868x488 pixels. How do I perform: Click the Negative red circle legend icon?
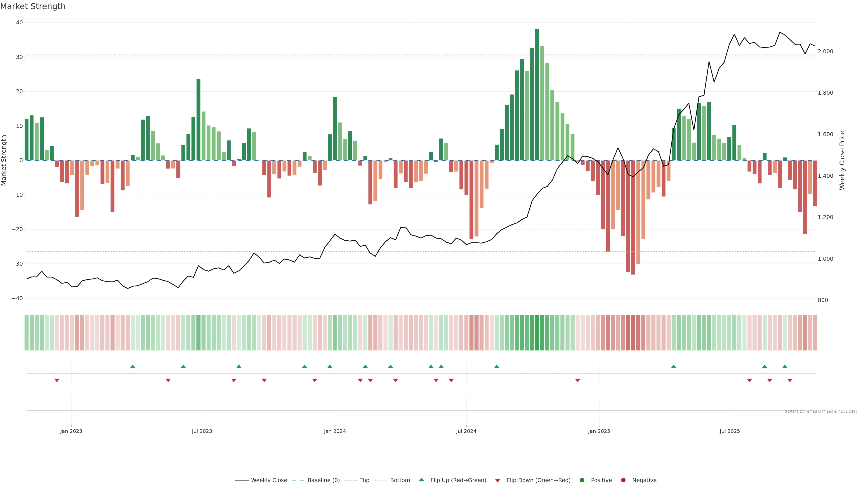coord(623,480)
